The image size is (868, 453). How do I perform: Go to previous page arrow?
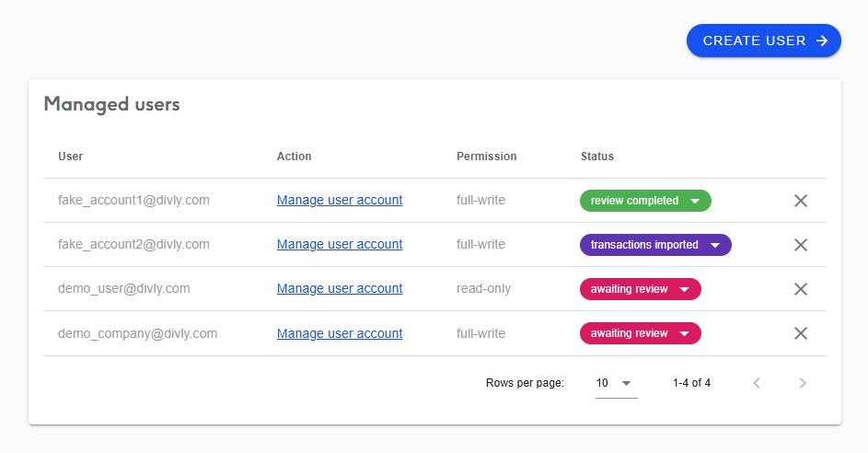pos(757,383)
